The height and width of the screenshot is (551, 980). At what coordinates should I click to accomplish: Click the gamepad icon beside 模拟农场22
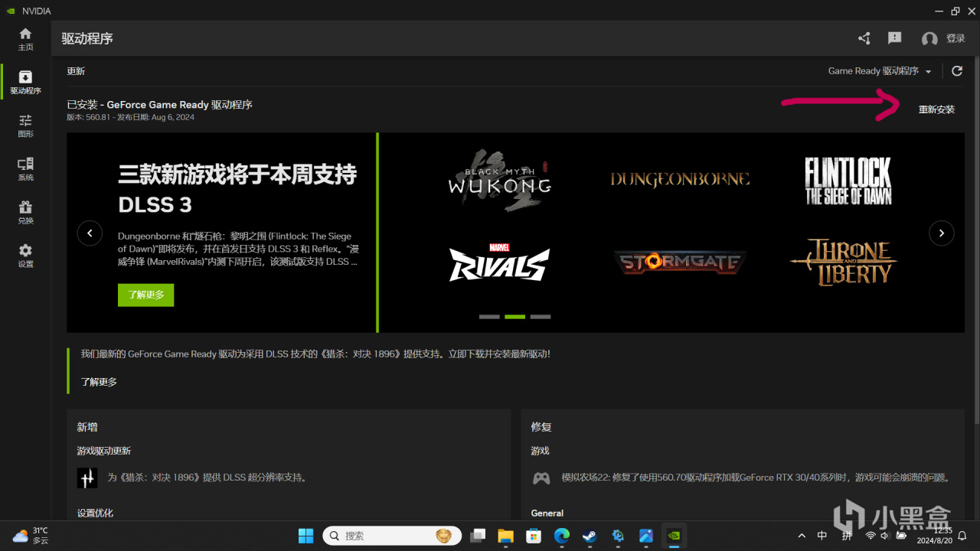point(541,478)
